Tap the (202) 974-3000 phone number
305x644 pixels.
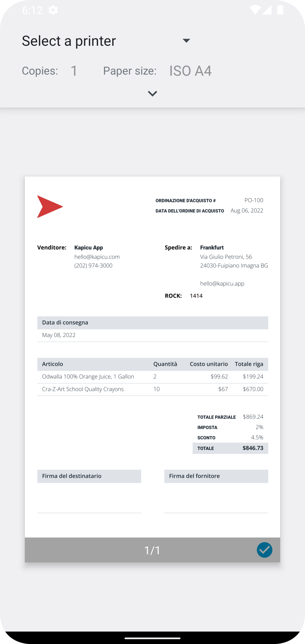[93, 266]
